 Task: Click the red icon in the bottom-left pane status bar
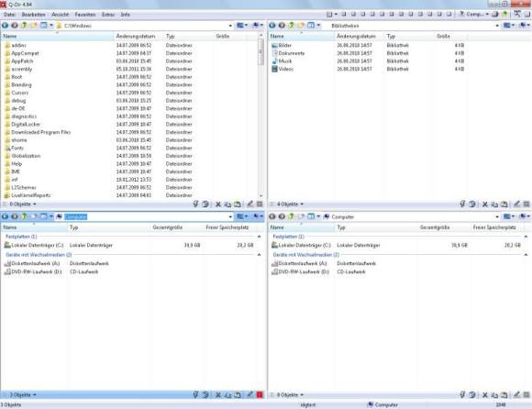pyautogui.click(x=260, y=394)
